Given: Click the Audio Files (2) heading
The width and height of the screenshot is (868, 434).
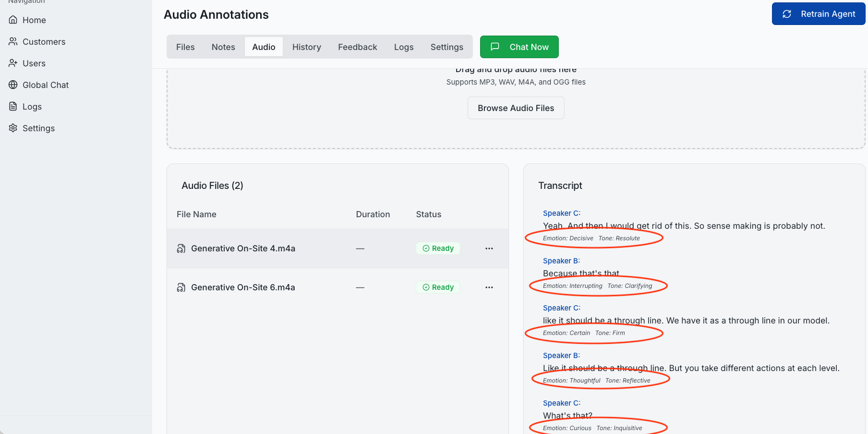Looking at the screenshot, I should 212,186.
